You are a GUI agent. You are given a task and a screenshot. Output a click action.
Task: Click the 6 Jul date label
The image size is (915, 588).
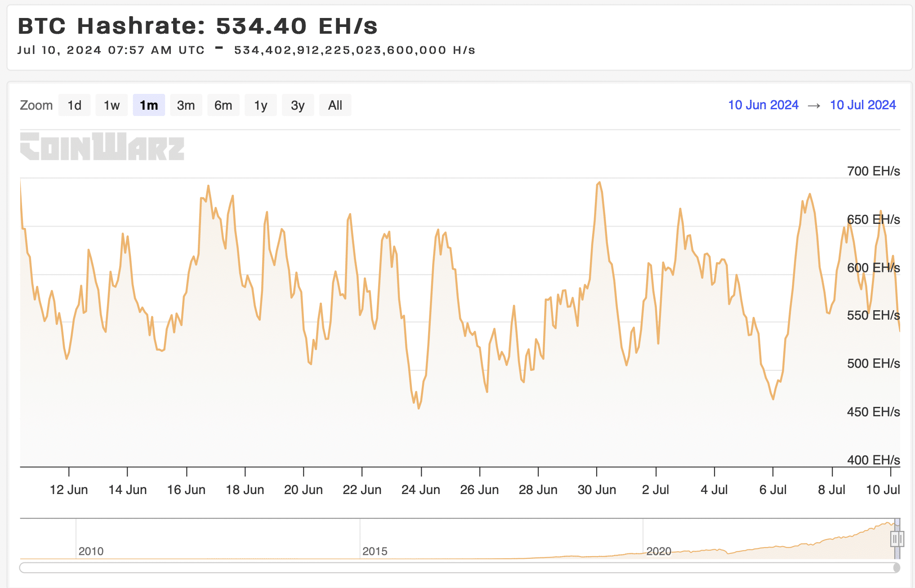point(773,490)
